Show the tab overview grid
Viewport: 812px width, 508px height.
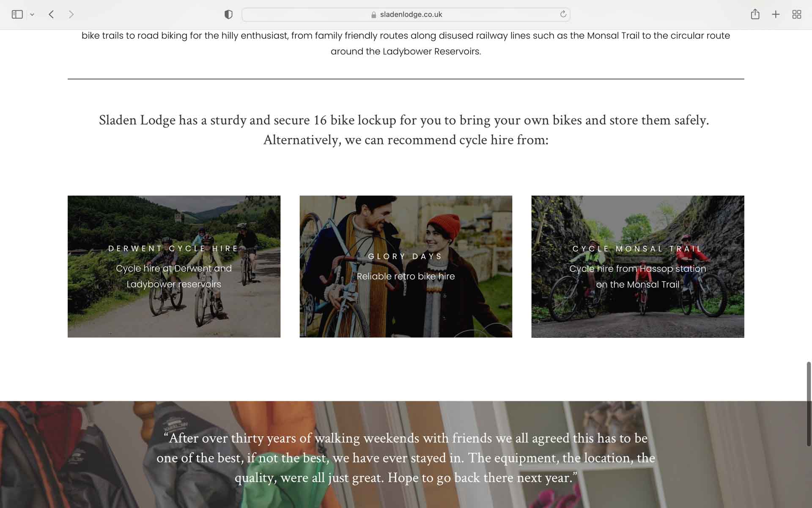point(797,14)
